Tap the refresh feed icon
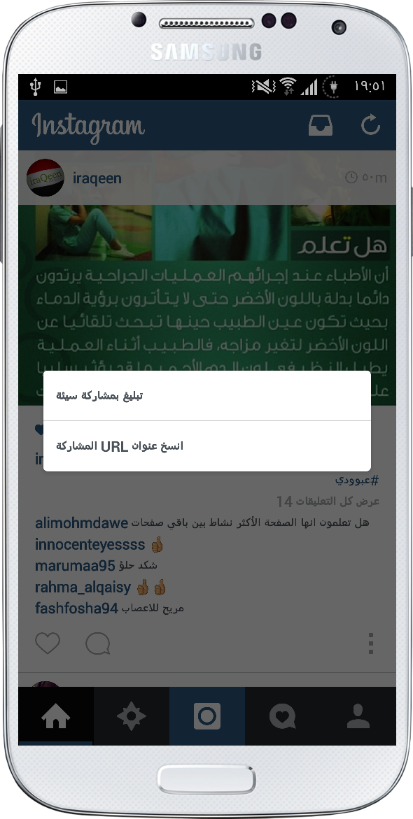 [371, 125]
